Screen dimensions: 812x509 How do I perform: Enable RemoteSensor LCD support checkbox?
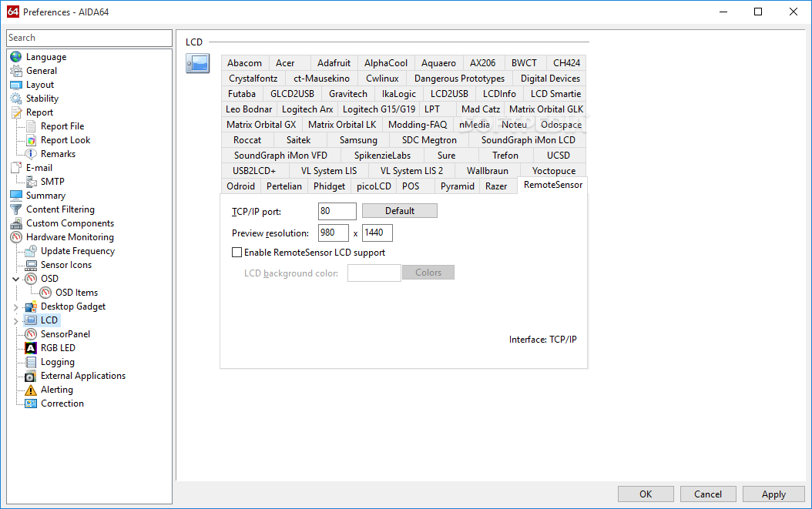[x=237, y=252]
